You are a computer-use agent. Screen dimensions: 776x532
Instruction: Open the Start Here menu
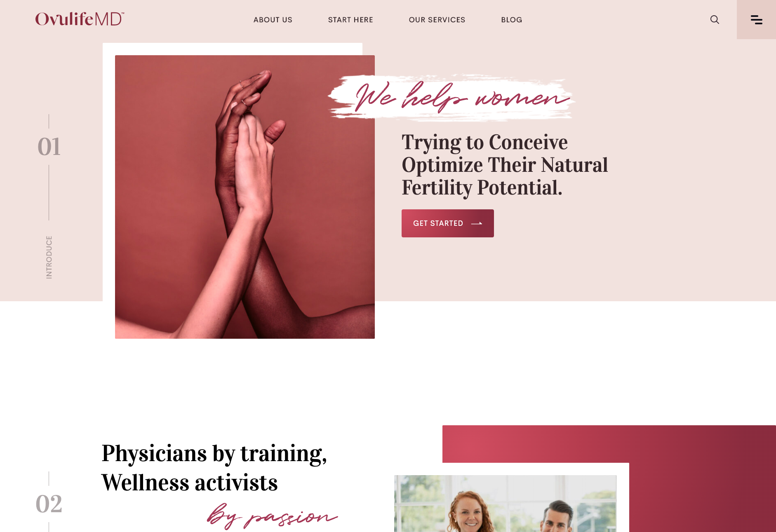point(350,20)
